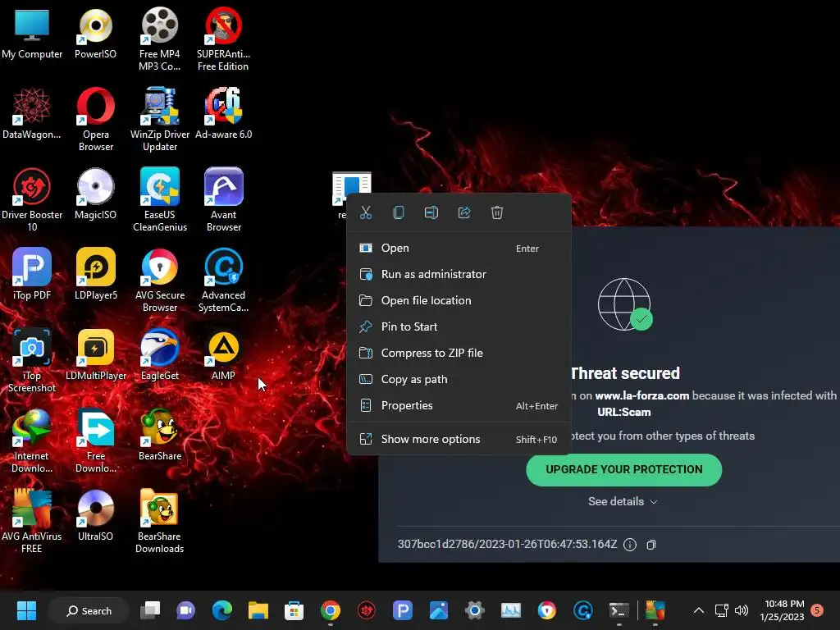Viewport: 840px width, 630px height.
Task: Choose Run as administrator
Action: tap(459, 274)
